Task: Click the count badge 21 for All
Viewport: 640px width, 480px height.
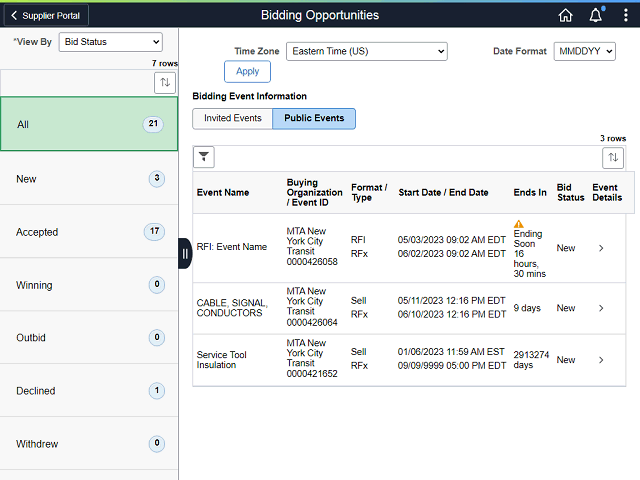Action: tap(153, 124)
